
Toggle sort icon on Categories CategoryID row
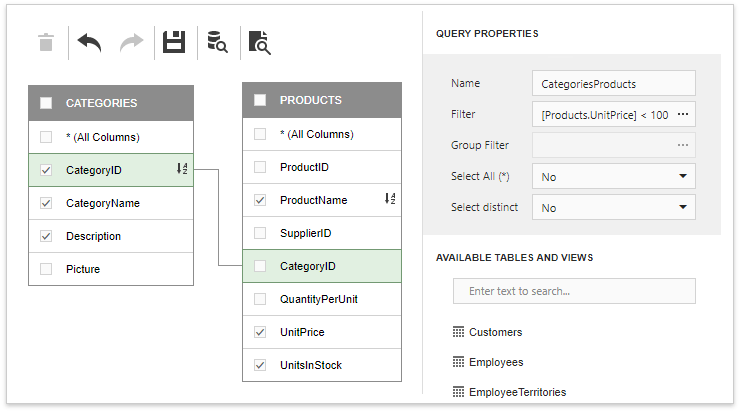182,168
